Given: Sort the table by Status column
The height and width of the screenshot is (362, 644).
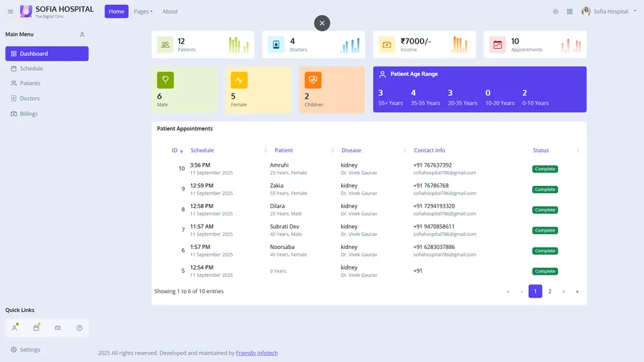Looking at the screenshot, I should [556, 151].
